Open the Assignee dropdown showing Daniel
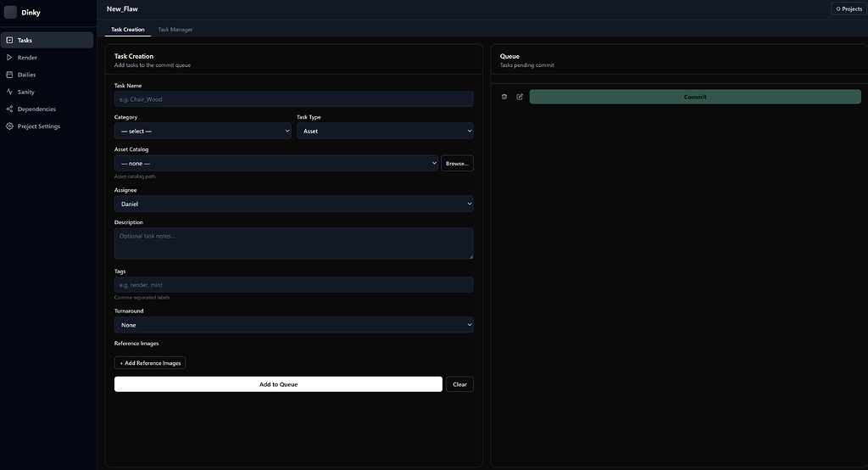 [x=294, y=204]
